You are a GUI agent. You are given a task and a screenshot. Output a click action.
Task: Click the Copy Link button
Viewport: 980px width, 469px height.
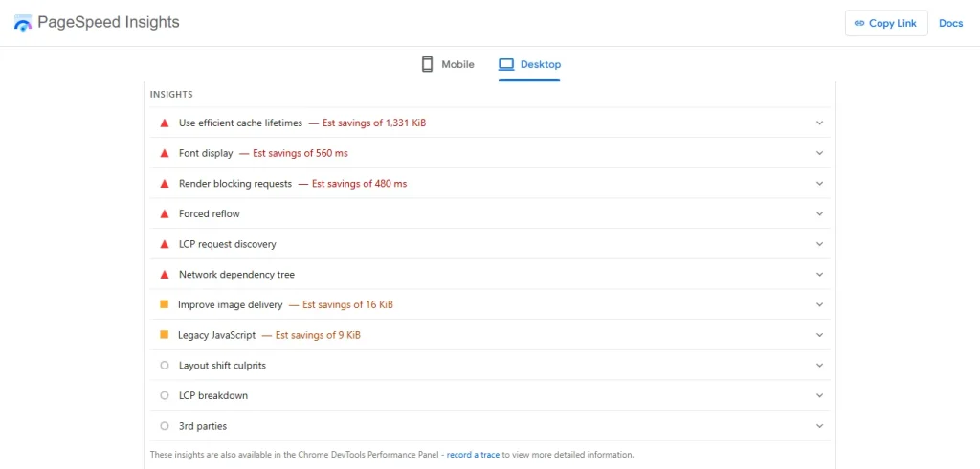click(x=885, y=23)
